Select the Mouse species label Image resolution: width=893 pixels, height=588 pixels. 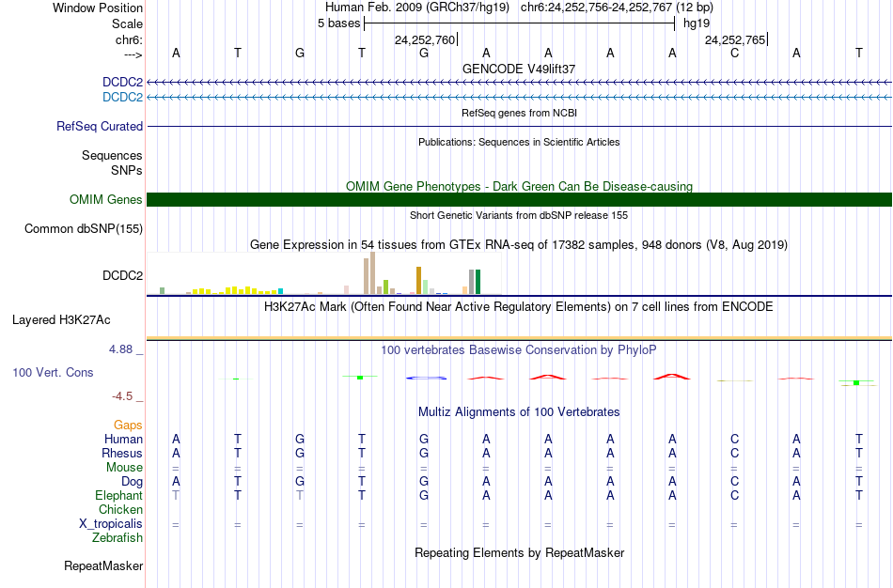[124, 468]
